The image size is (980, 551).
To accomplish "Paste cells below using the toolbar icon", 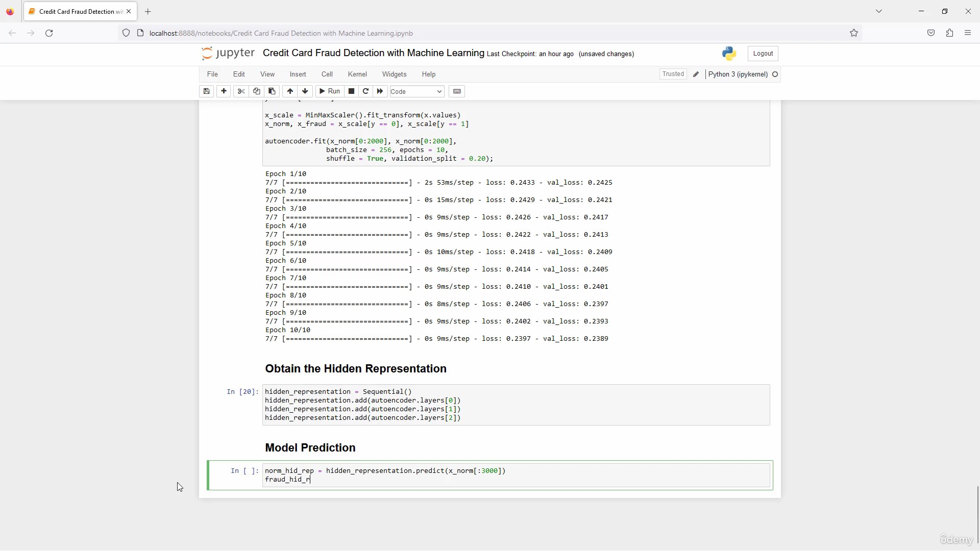I will tap(272, 91).
